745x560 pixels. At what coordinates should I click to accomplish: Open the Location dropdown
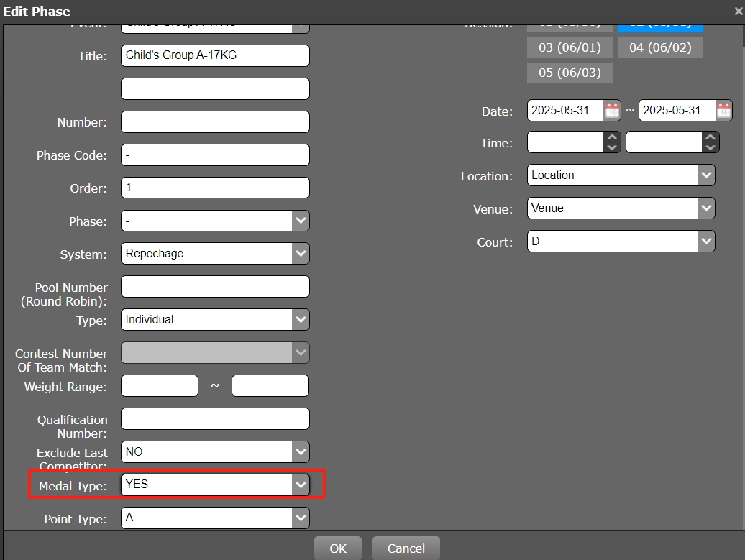point(706,175)
